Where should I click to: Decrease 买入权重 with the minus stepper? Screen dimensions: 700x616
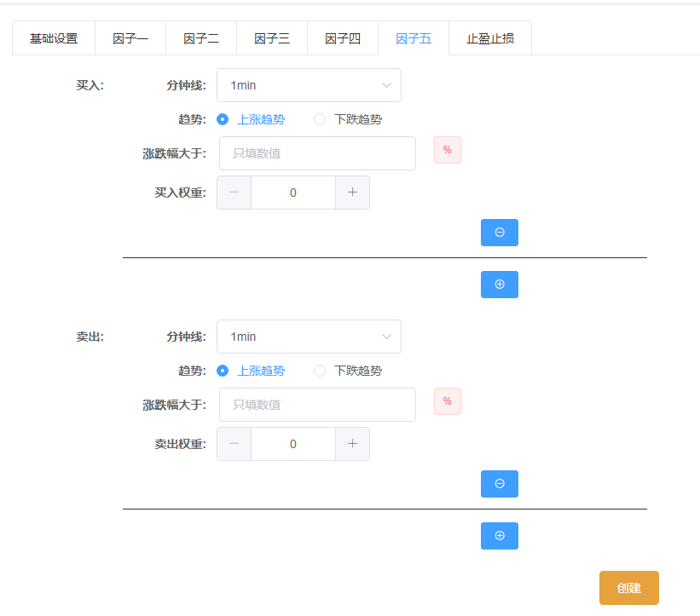pyautogui.click(x=234, y=193)
